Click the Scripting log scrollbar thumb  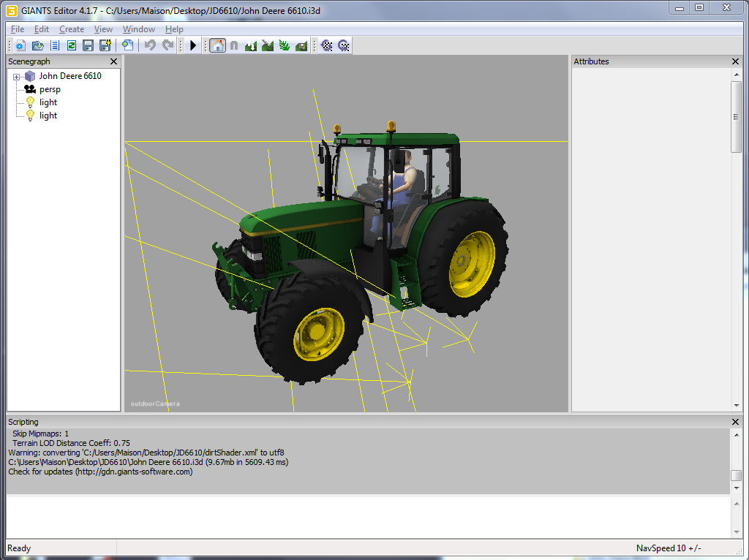click(736, 476)
